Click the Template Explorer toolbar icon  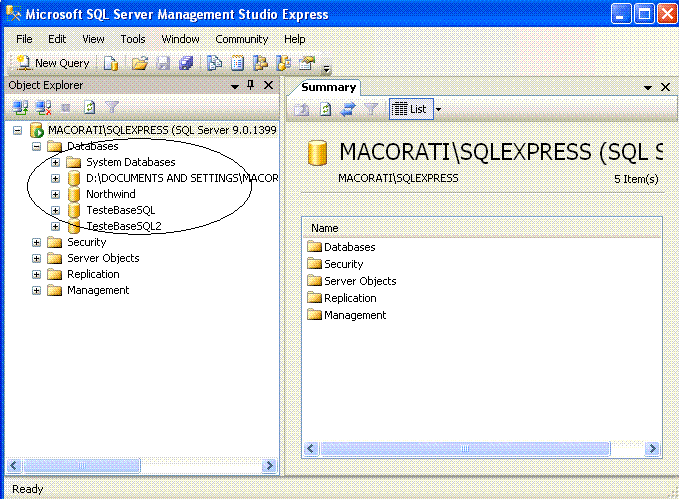point(283,63)
